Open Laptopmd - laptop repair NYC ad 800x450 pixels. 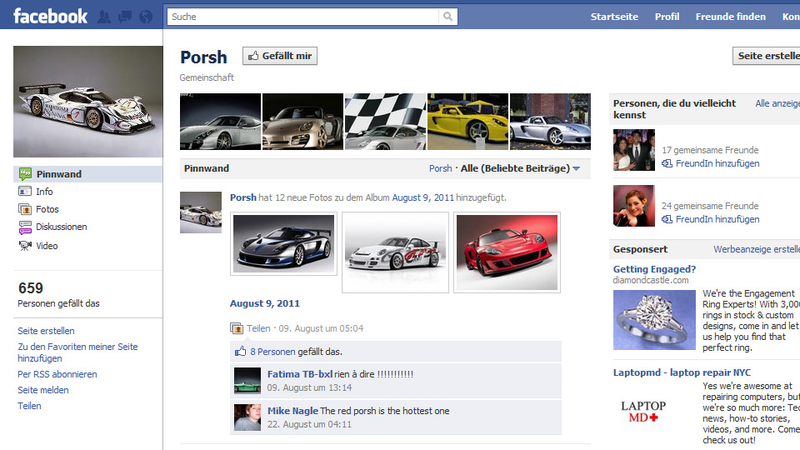click(x=682, y=372)
